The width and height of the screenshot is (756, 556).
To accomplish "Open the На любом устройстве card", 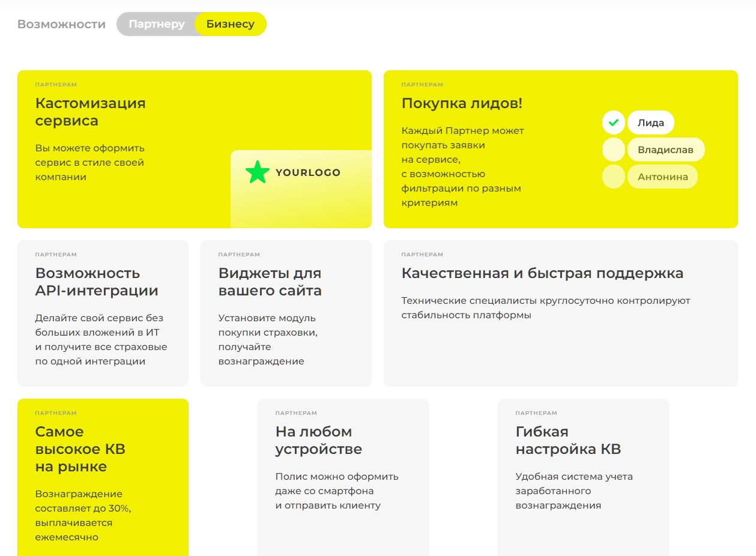I will point(318,440).
